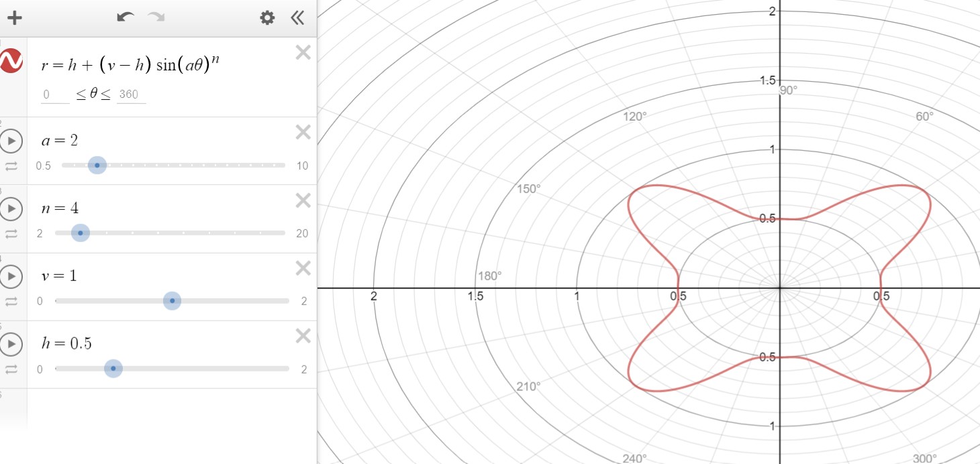Screen dimensions: 980x464
Task: Click the 210° angle label
Action: [528, 386]
